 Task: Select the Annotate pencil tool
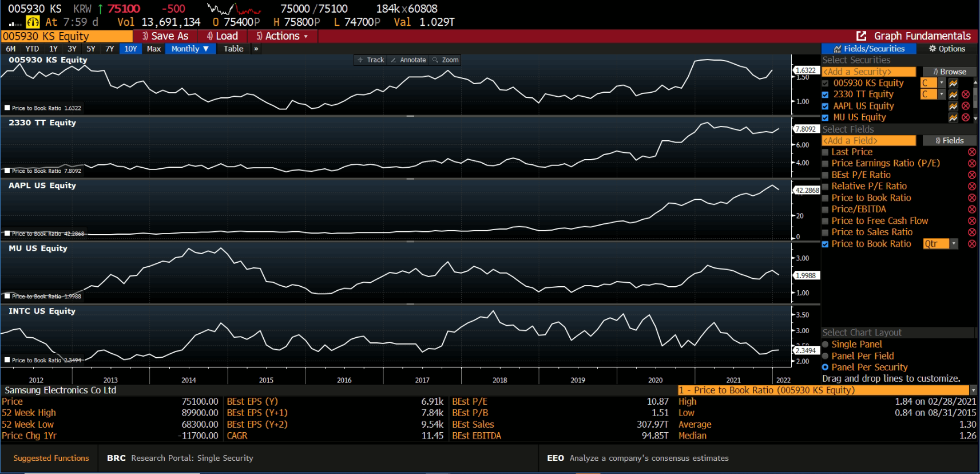(x=408, y=60)
